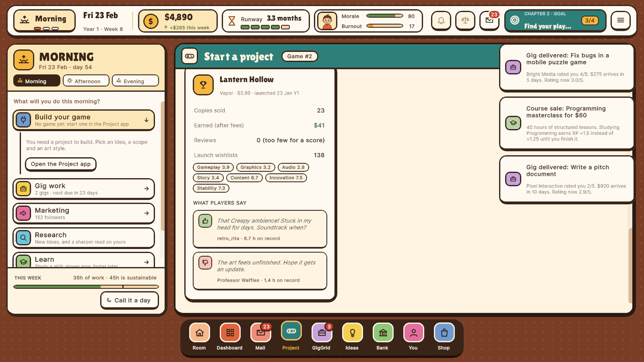This screenshot has height=362, width=644.
Task: Click the dollar coin icon
Action: [151, 21]
